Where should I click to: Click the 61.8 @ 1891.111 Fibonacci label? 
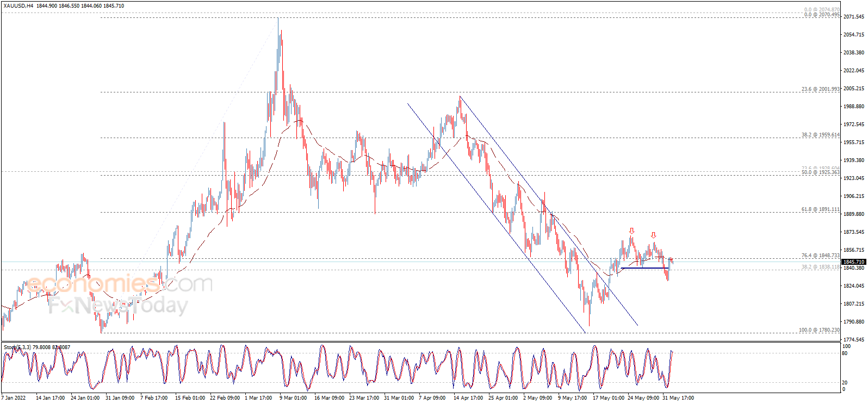pyautogui.click(x=820, y=209)
